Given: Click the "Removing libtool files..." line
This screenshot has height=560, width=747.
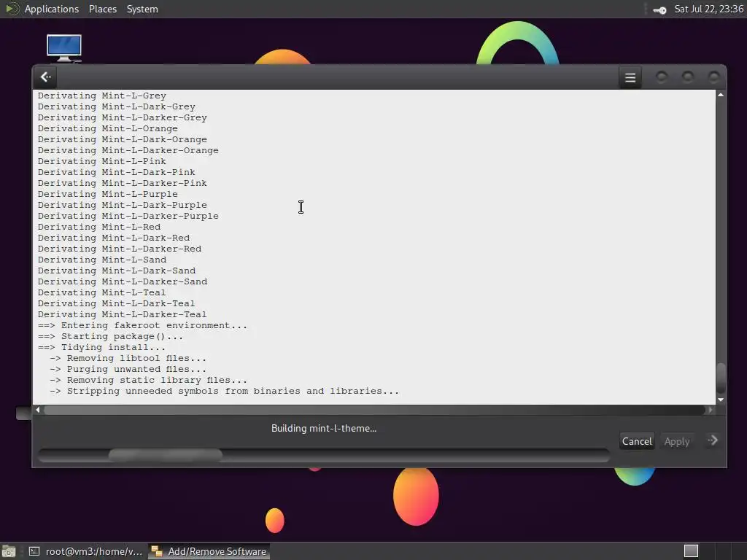Looking at the screenshot, I should pyautogui.click(x=128, y=359).
